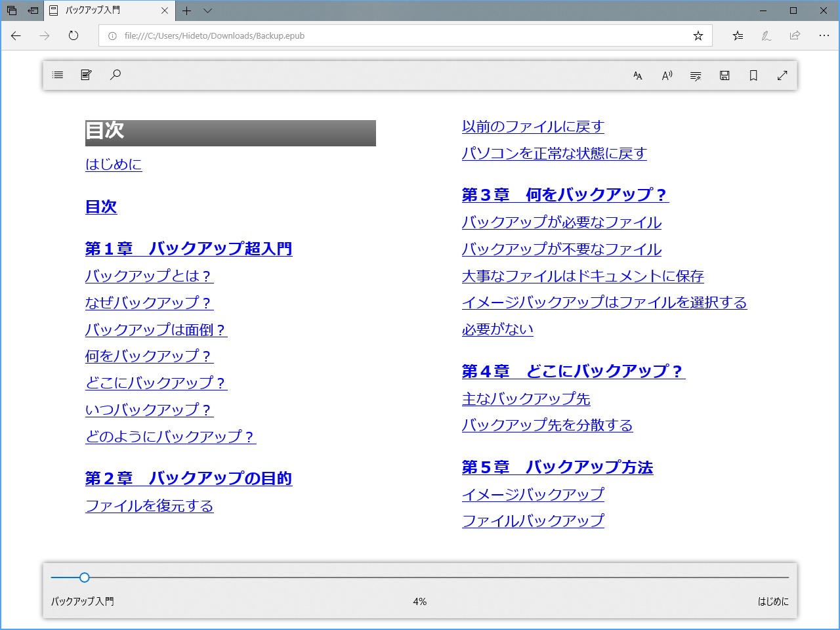
Task: Open the table of contents panel
Action: click(57, 75)
